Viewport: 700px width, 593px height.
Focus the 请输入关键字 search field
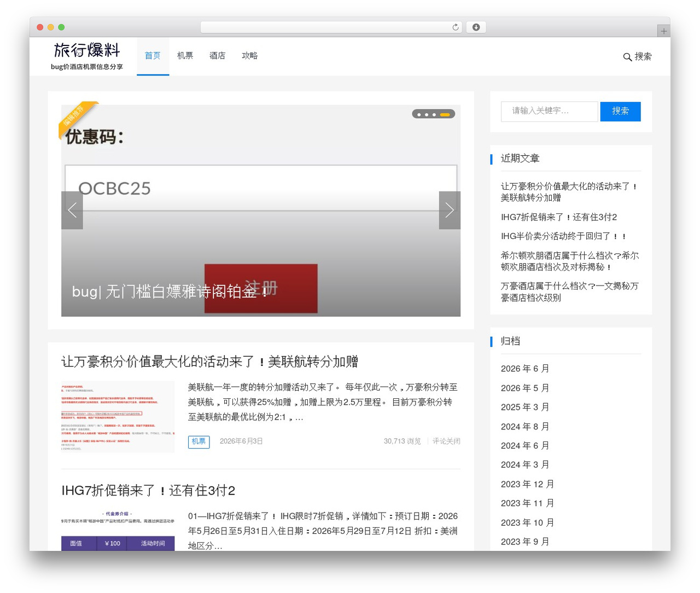coord(549,111)
